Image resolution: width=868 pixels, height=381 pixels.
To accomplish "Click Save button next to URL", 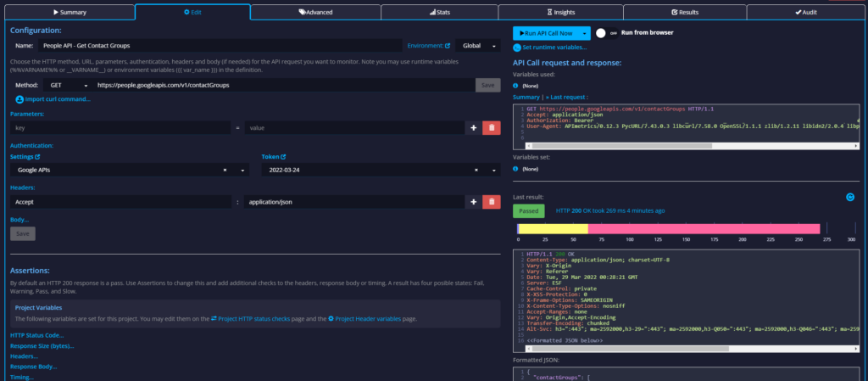I will coord(487,86).
